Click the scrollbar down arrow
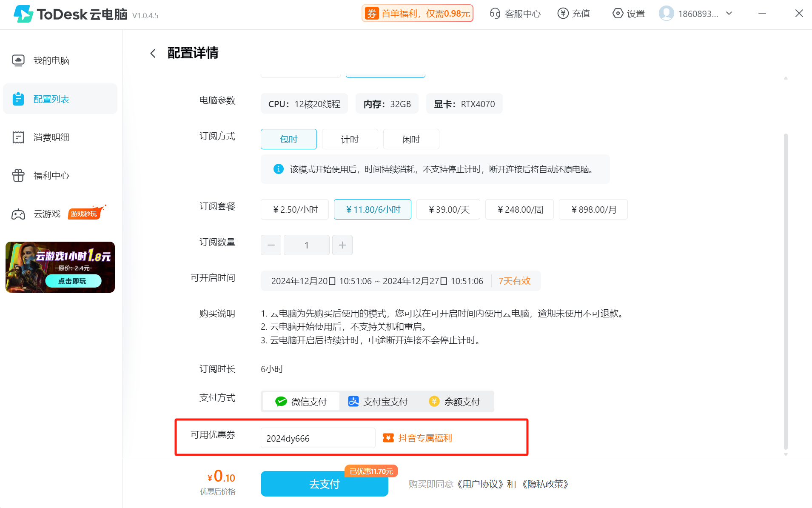Image resolution: width=812 pixels, height=508 pixels. [786, 454]
